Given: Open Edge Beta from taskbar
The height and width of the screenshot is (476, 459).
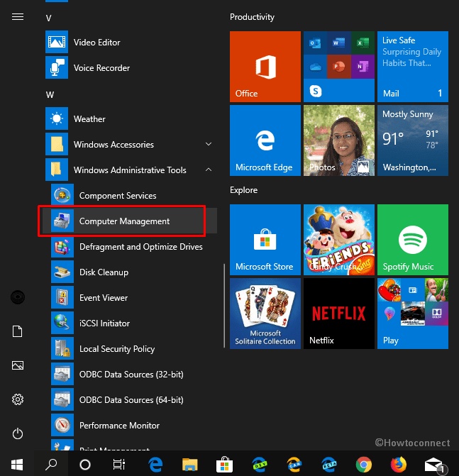Looking at the screenshot, I should tap(329, 465).
